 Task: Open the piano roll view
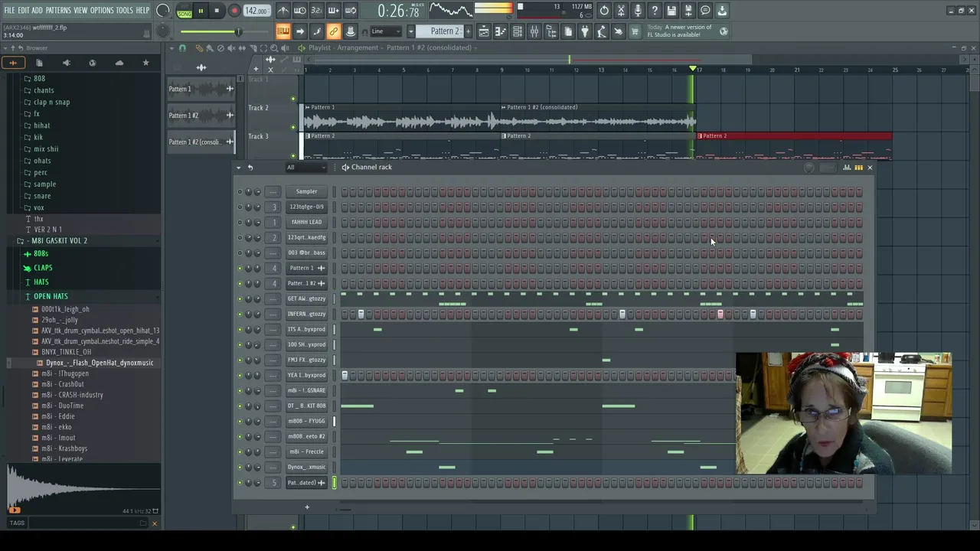tap(500, 31)
